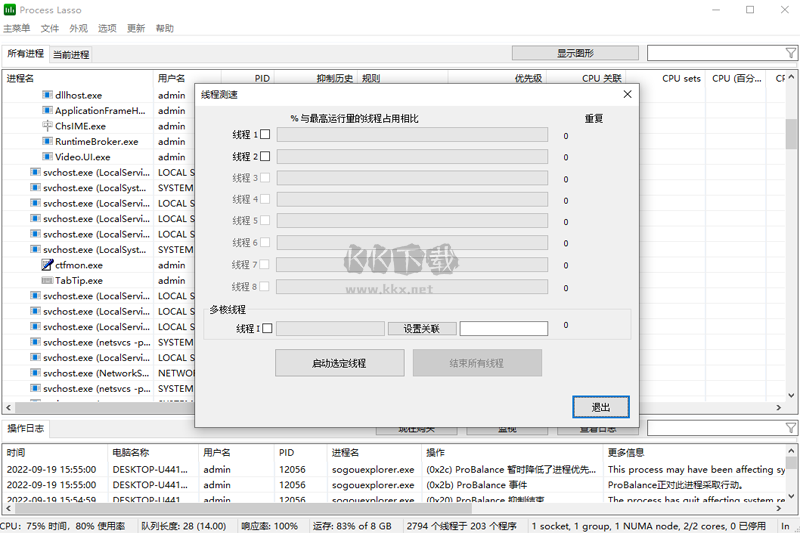Sort by the CPU (百分...) column header
Image resolution: width=800 pixels, height=533 pixels.
(736, 78)
